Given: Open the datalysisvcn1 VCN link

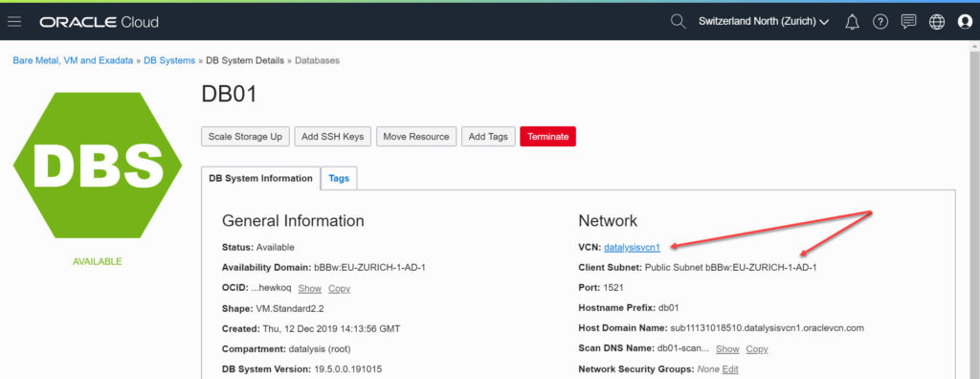Looking at the screenshot, I should [x=632, y=248].
